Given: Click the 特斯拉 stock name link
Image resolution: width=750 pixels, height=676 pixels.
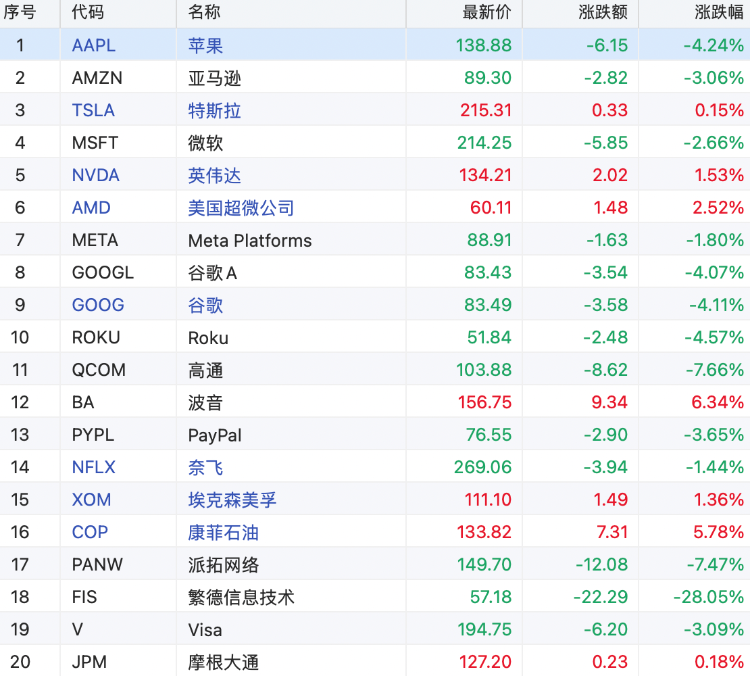Looking at the screenshot, I should 214,110.
